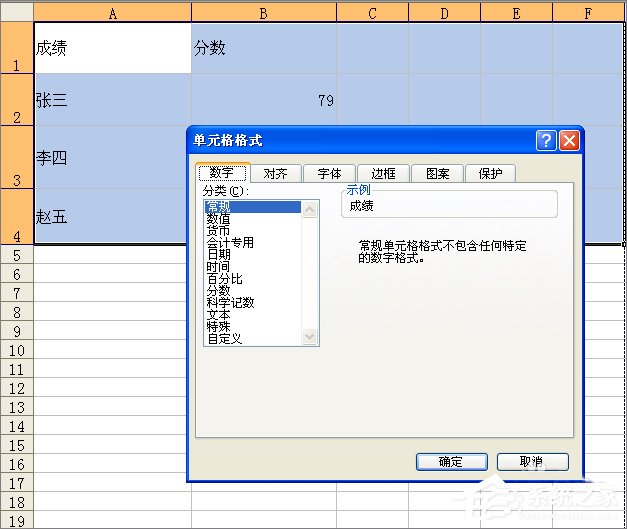
Task: Select row 4 header
Action: click(x=16, y=216)
